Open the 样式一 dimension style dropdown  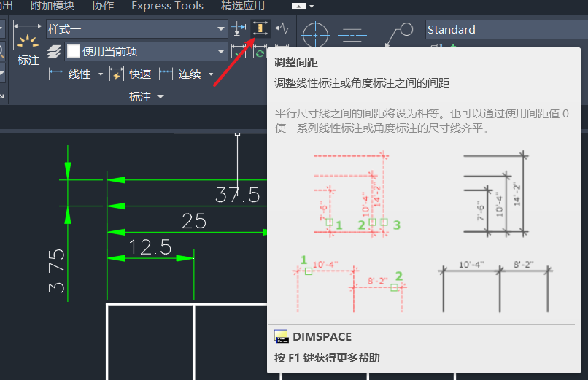click(137, 29)
